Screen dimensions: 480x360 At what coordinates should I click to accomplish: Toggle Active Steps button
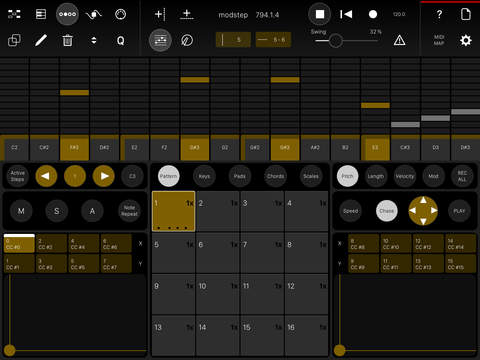18,176
